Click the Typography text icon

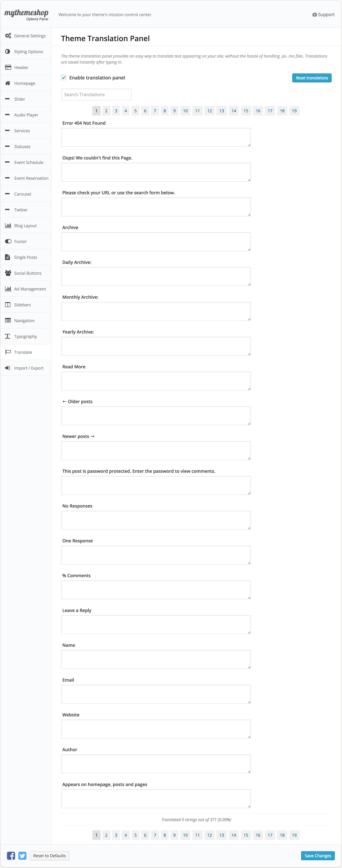(8, 336)
